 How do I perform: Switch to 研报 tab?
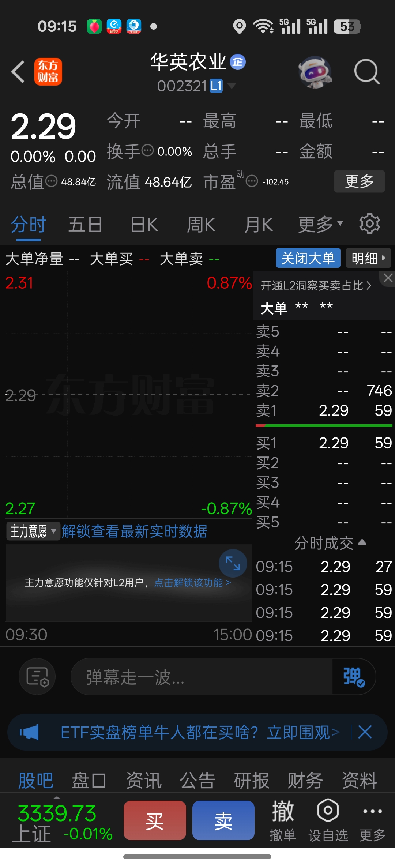252,780
